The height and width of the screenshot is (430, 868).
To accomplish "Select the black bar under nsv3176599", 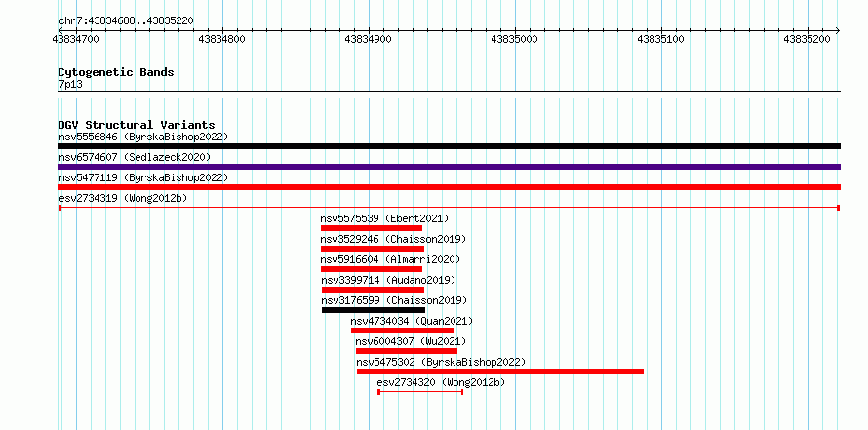I will 374,310.
